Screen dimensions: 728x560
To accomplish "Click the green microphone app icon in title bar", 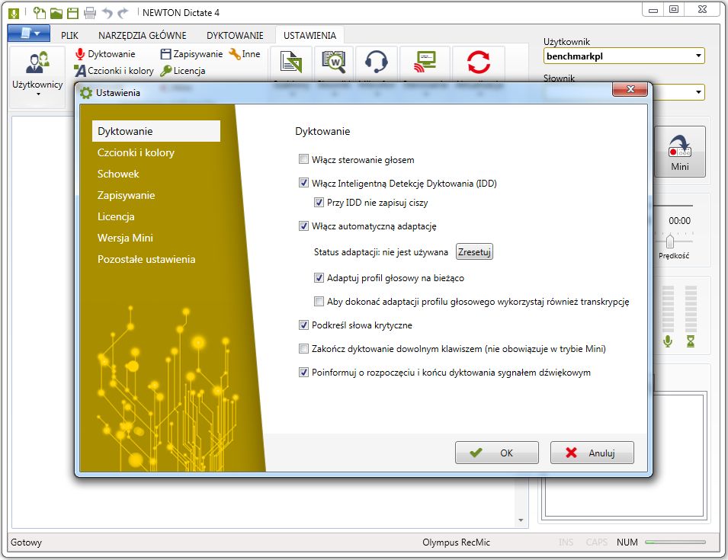I will 14,13.
